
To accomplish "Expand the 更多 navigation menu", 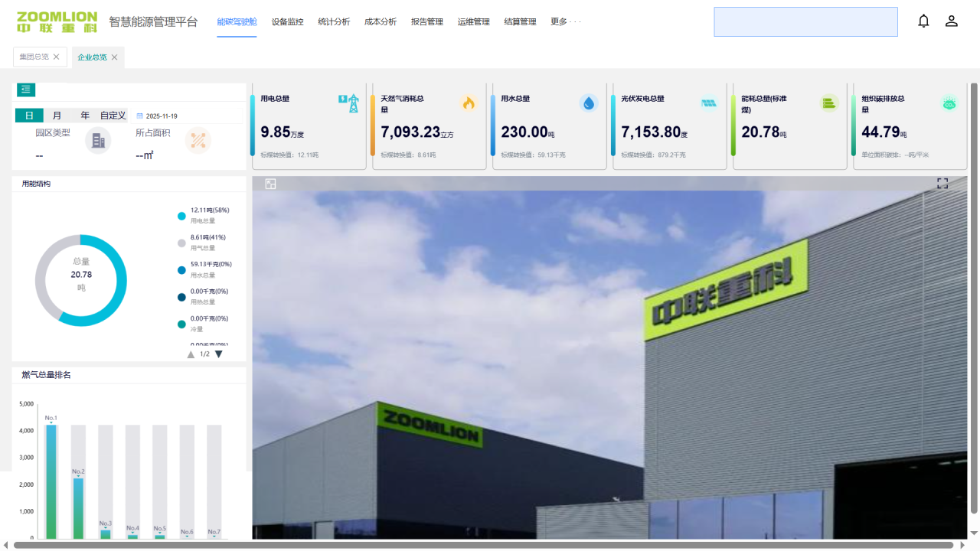I will 565,22.
